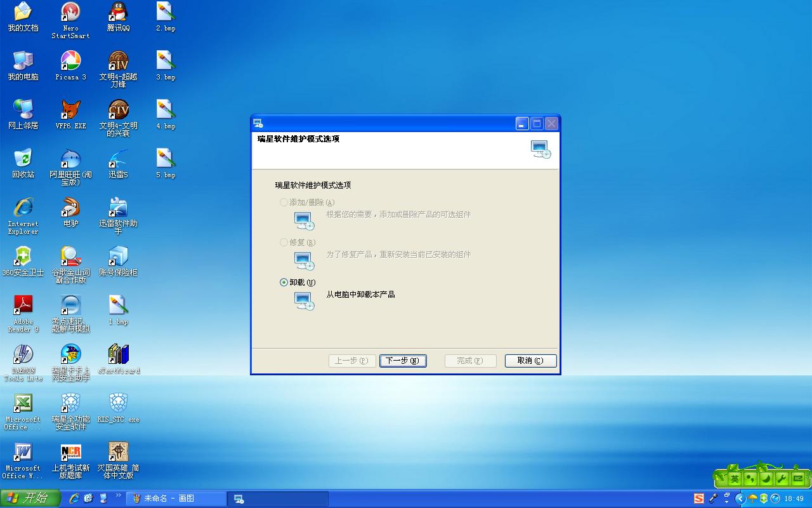Click the 18:49 system clock
The width and height of the screenshot is (812, 508).
pos(794,498)
